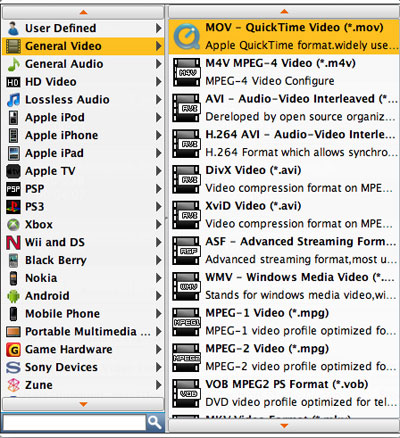Expand the Lossless Audio submenu arrow
Screen dimensions: 400x438
tap(159, 100)
